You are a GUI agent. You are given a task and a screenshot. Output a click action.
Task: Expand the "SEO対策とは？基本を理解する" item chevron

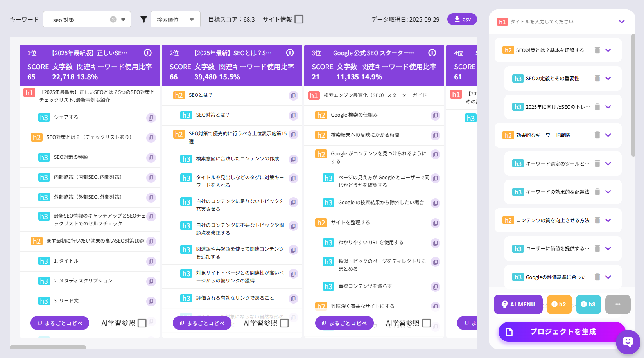[608, 50]
